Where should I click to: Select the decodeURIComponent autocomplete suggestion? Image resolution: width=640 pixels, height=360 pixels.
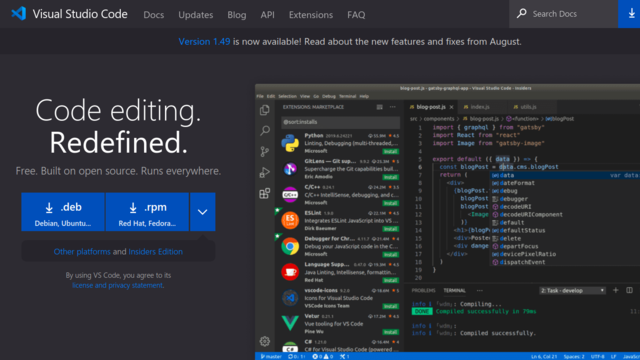point(531,214)
